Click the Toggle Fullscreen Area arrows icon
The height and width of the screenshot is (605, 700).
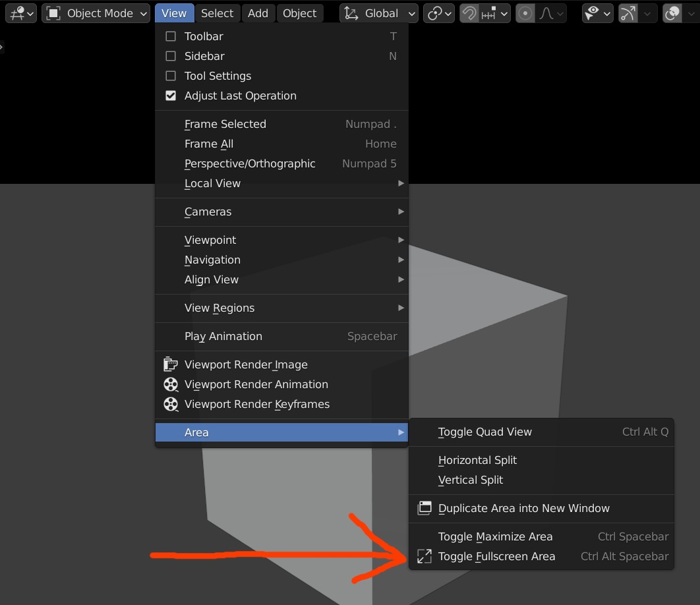(x=424, y=556)
